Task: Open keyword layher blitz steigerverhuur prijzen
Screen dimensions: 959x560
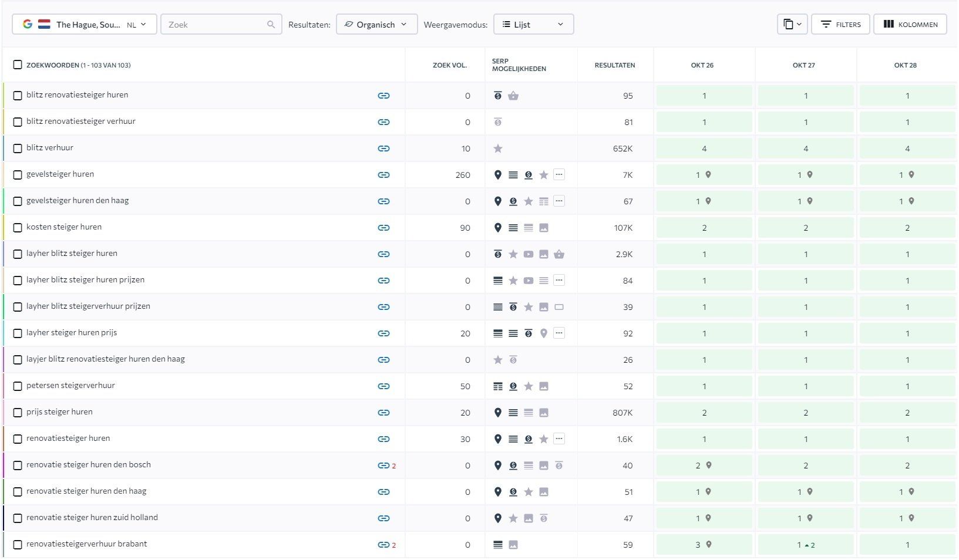Action: click(88, 306)
